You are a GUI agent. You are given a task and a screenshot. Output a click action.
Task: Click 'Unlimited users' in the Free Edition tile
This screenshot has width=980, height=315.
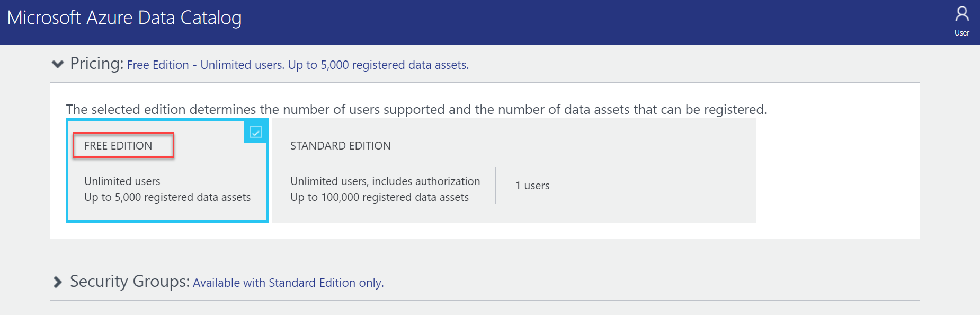tap(122, 181)
